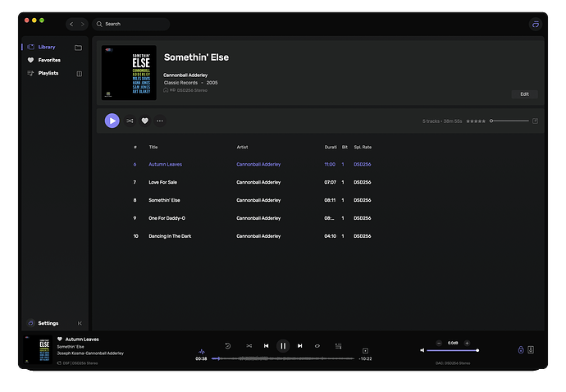Sort tracks by the Title column header
Screen dimensions: 566x392
153,147
